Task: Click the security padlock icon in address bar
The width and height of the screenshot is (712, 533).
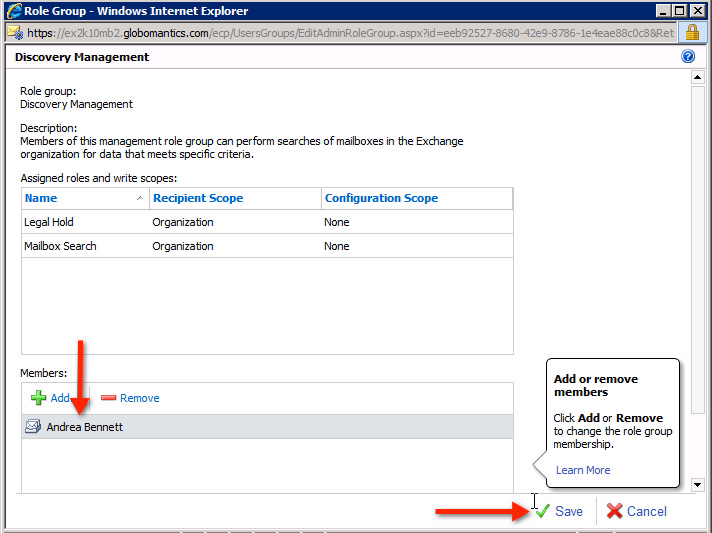Action: [x=691, y=32]
